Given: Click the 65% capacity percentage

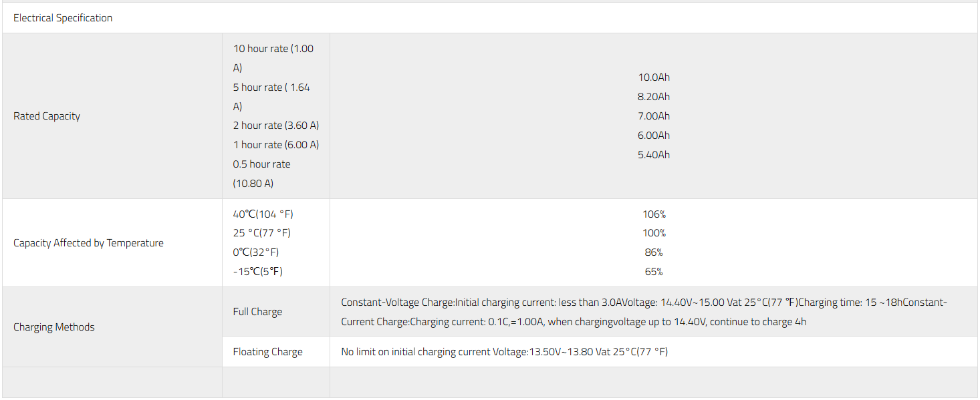Looking at the screenshot, I should pyautogui.click(x=654, y=272).
